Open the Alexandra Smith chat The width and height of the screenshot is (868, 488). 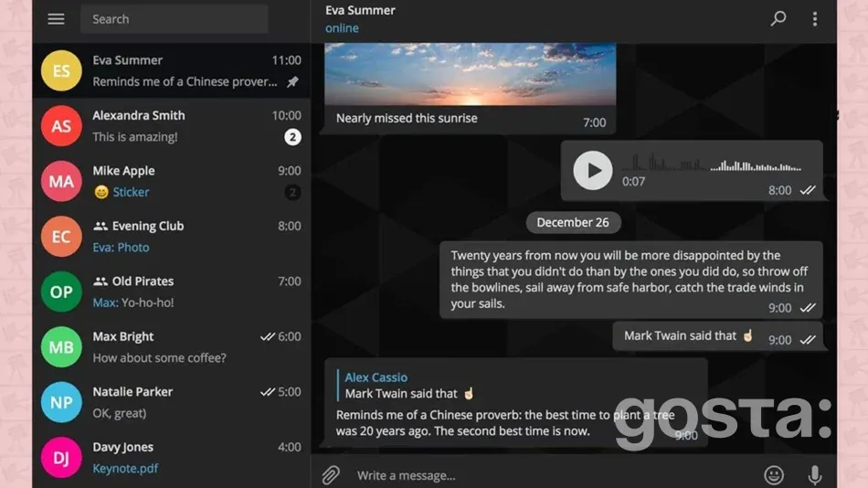171,126
